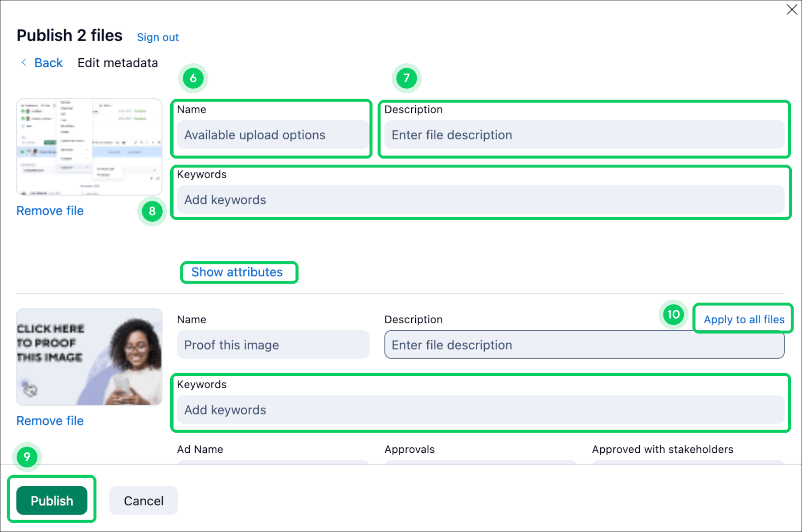Focus first file's description input field

pos(584,135)
